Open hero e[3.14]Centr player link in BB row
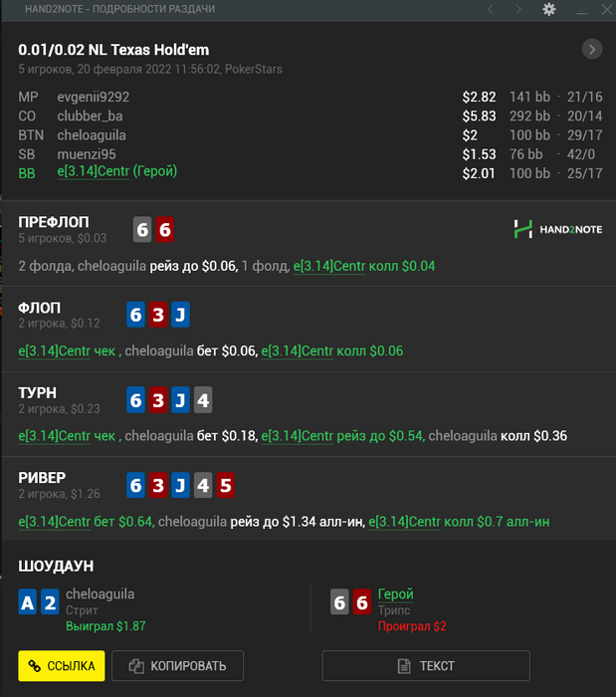 (94, 171)
